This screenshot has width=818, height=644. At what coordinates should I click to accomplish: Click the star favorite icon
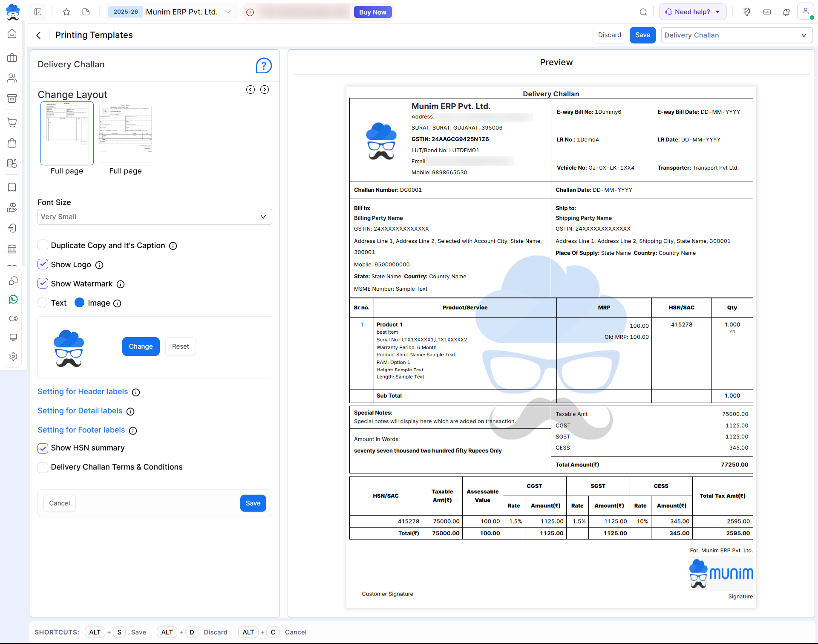[66, 12]
